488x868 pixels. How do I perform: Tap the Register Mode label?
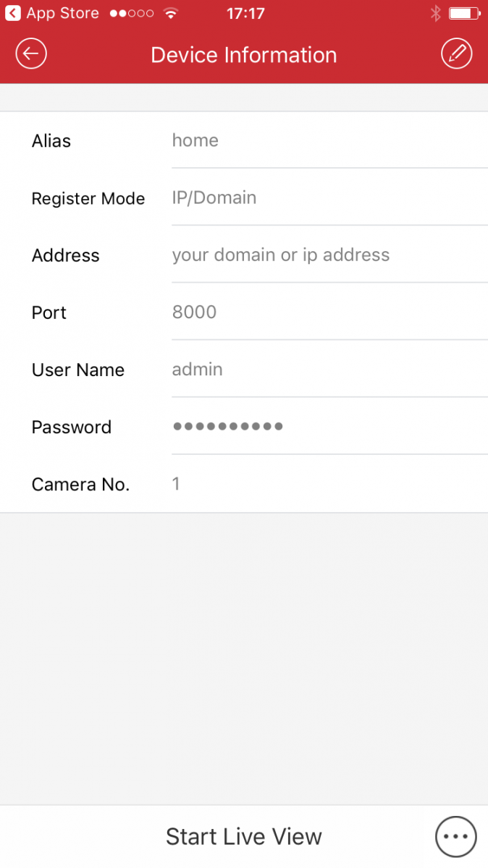(x=88, y=198)
